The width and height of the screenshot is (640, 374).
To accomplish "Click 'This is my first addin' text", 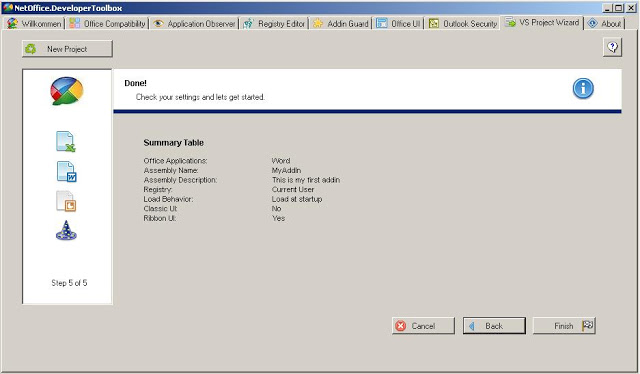I will pyautogui.click(x=306, y=180).
